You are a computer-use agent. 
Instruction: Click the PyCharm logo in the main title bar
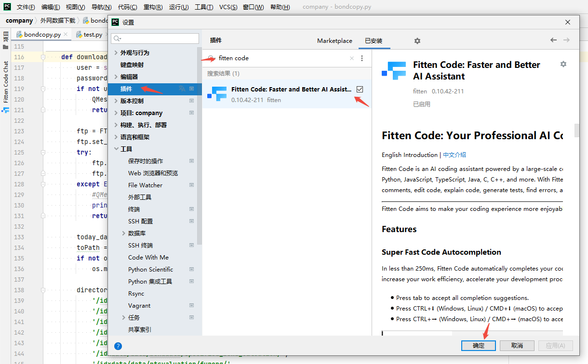point(7,7)
